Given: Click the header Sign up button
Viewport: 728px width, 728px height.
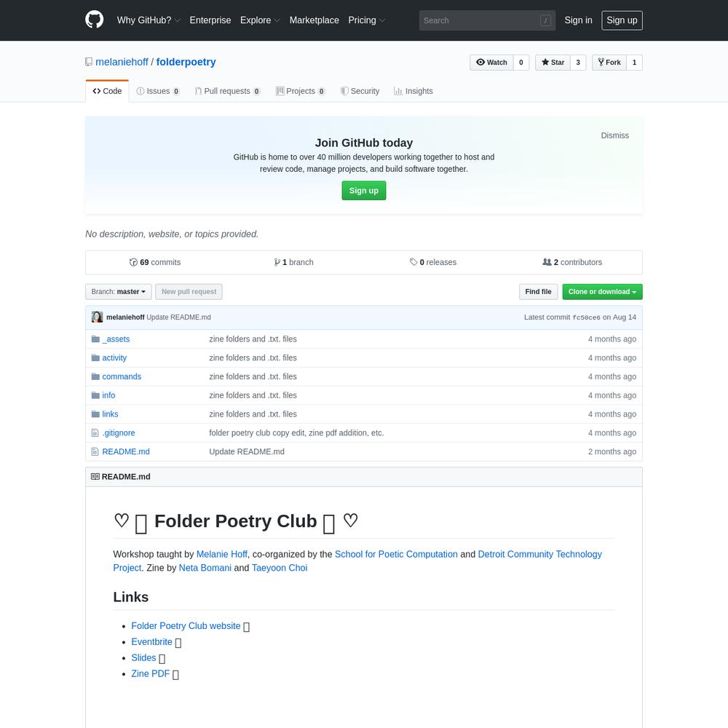Looking at the screenshot, I should point(622,20).
